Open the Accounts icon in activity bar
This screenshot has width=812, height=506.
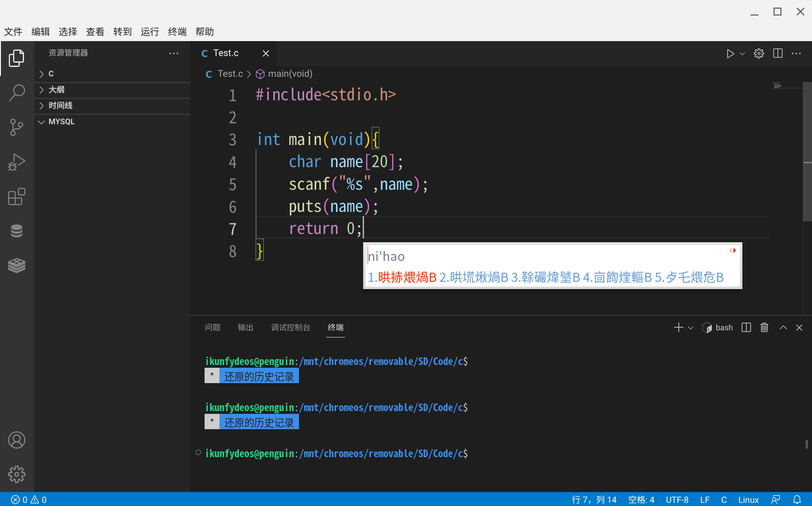[x=17, y=440]
